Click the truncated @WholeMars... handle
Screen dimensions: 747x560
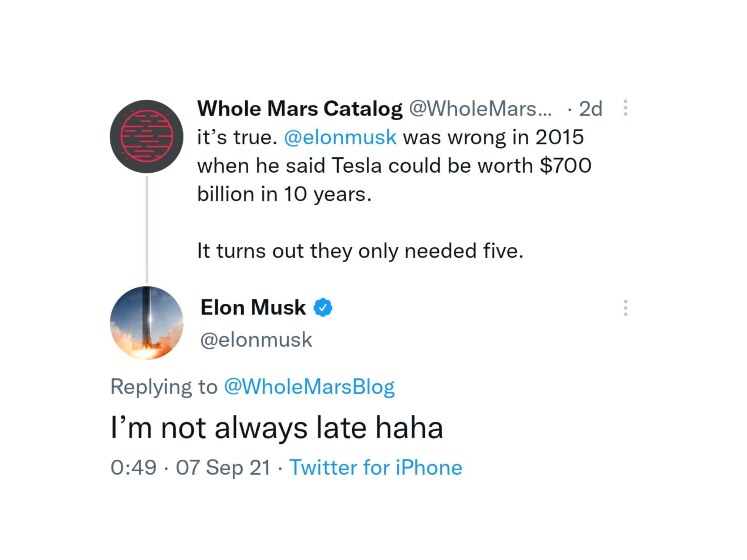click(480, 108)
